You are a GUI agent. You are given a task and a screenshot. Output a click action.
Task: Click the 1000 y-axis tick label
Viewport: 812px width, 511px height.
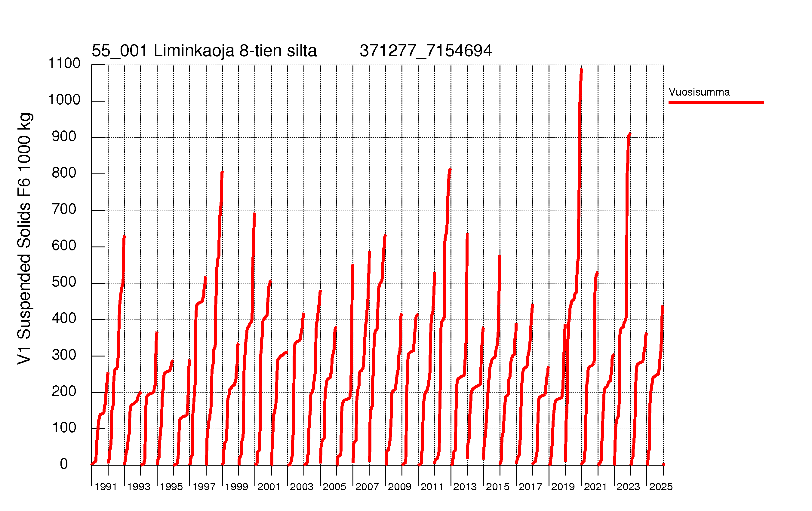click(x=64, y=100)
